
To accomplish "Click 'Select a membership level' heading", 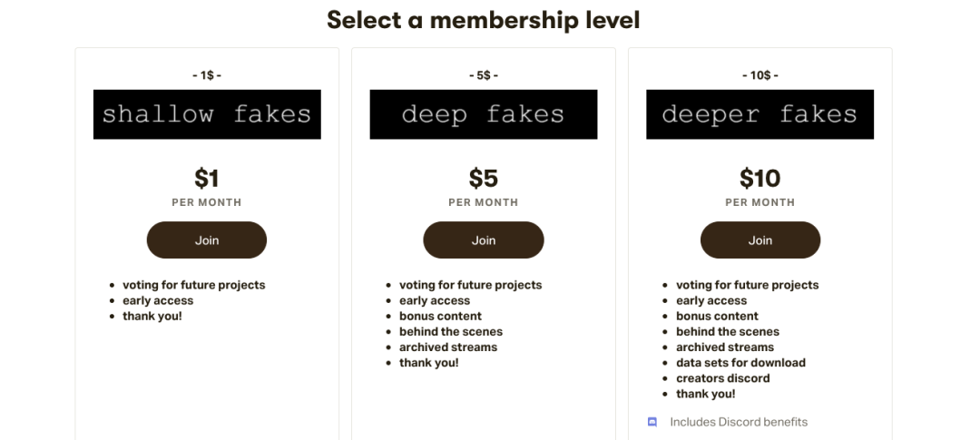I will coord(484,19).
